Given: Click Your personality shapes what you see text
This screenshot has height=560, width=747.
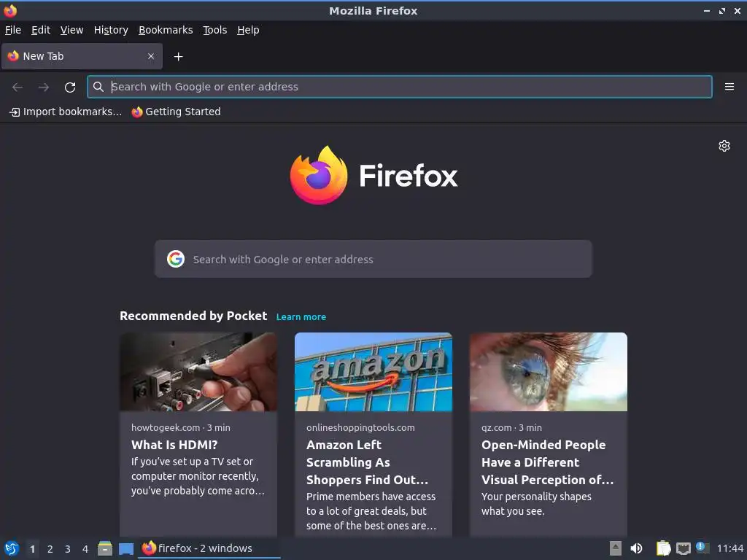Looking at the screenshot, I should (x=536, y=504).
